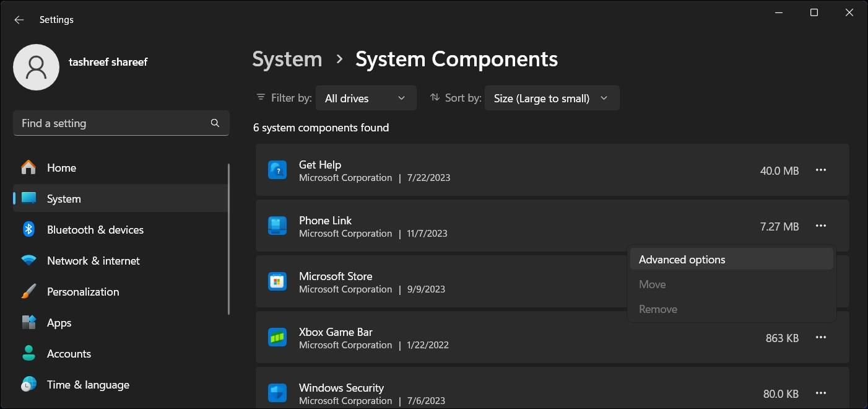
Task: Open the All drives filter dropdown
Action: pyautogui.click(x=365, y=98)
